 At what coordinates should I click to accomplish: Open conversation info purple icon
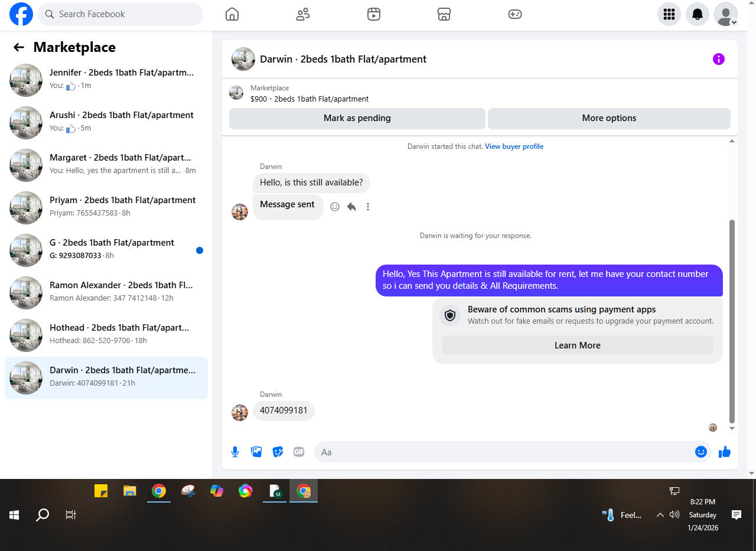click(x=718, y=59)
